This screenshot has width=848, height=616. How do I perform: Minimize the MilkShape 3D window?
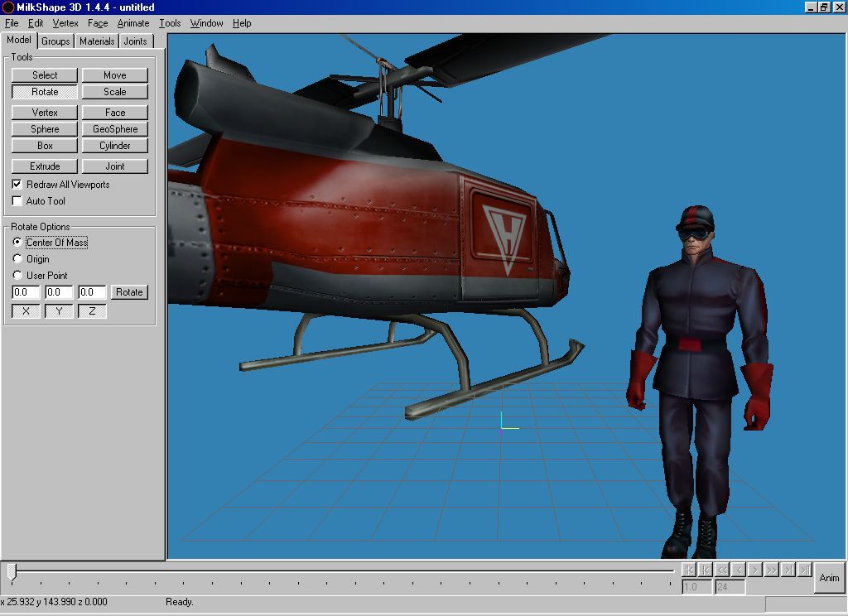click(x=810, y=7)
